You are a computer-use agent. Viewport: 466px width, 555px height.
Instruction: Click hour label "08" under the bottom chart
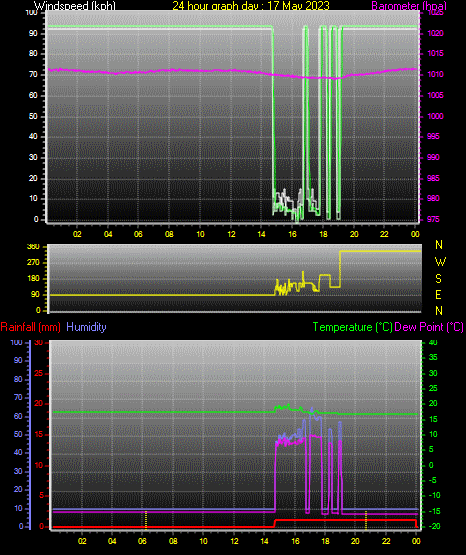173,541
